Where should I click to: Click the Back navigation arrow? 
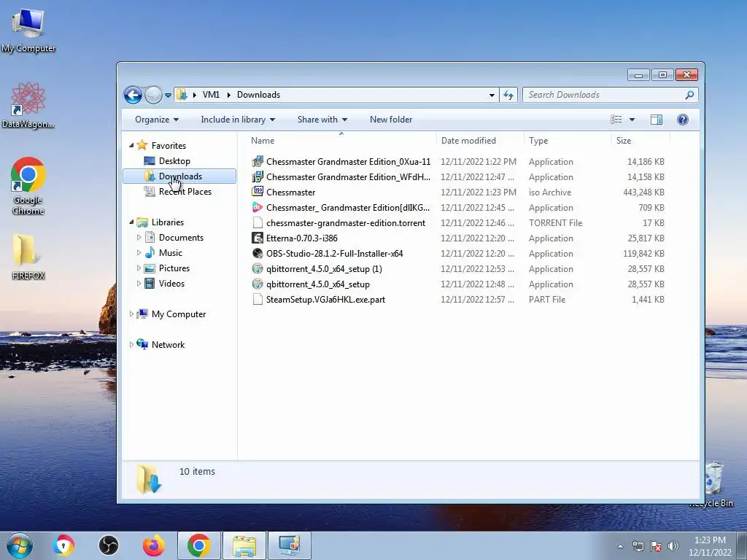133,95
